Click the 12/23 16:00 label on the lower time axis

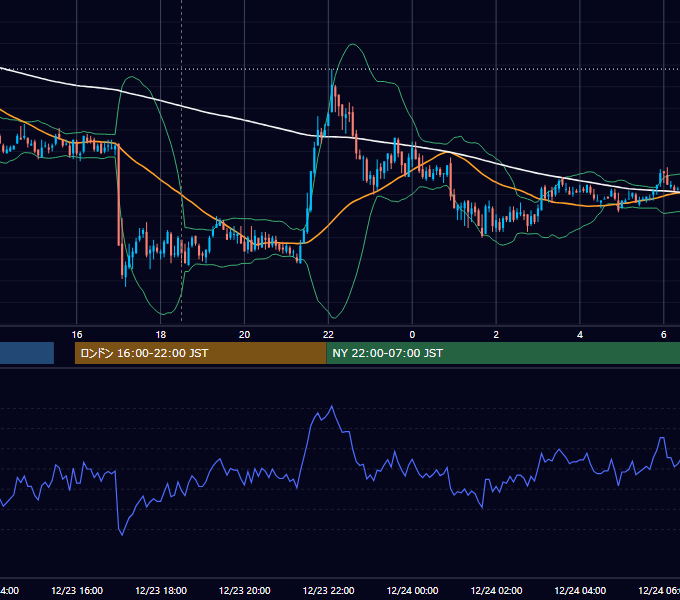pyautogui.click(x=77, y=590)
